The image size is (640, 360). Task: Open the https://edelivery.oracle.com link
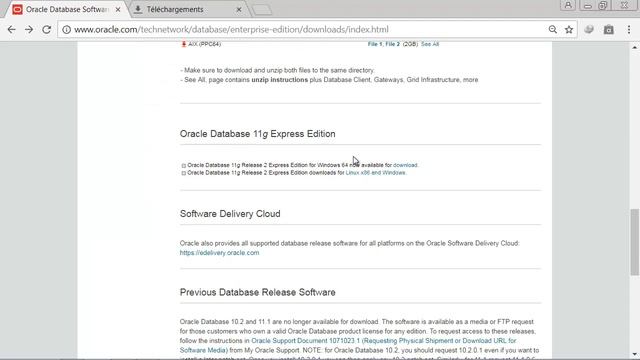(219, 253)
